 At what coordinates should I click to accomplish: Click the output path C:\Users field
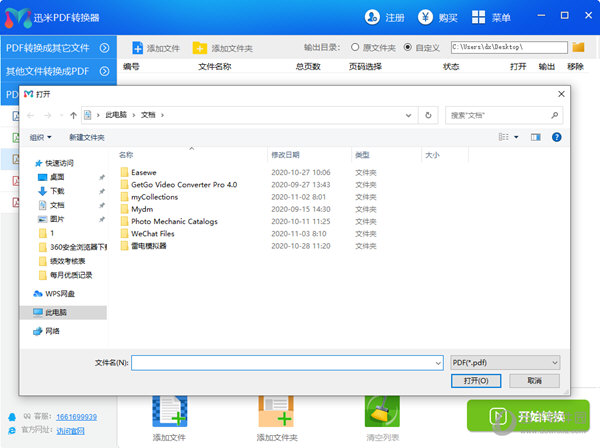click(509, 47)
